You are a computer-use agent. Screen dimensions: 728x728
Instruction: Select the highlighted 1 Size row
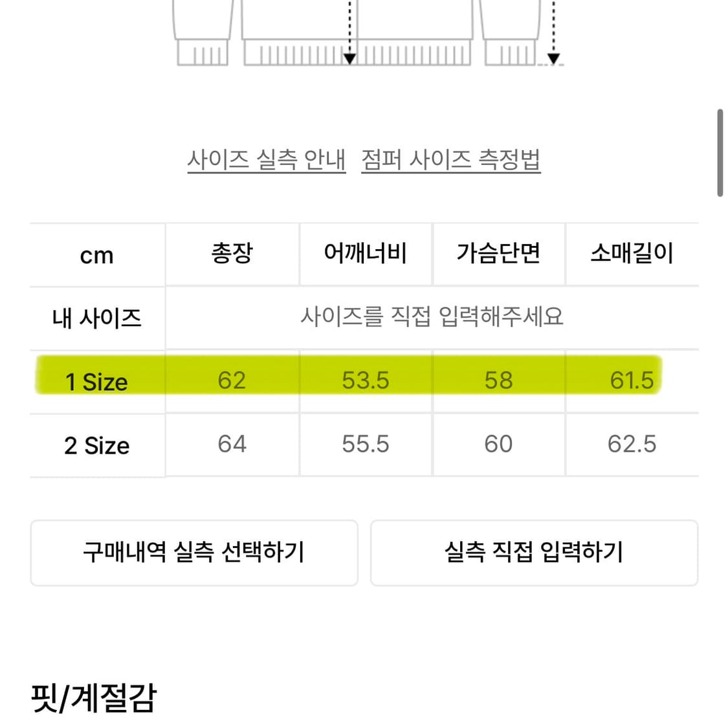(97, 382)
